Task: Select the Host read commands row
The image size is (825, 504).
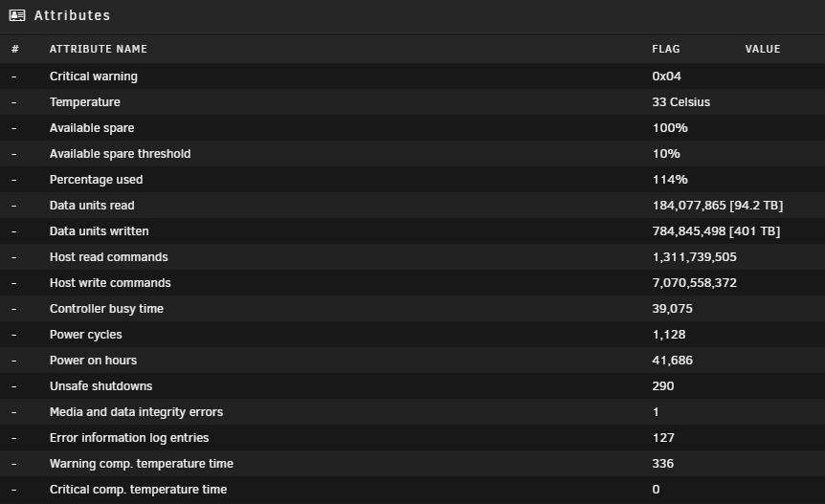Action: 412,257
